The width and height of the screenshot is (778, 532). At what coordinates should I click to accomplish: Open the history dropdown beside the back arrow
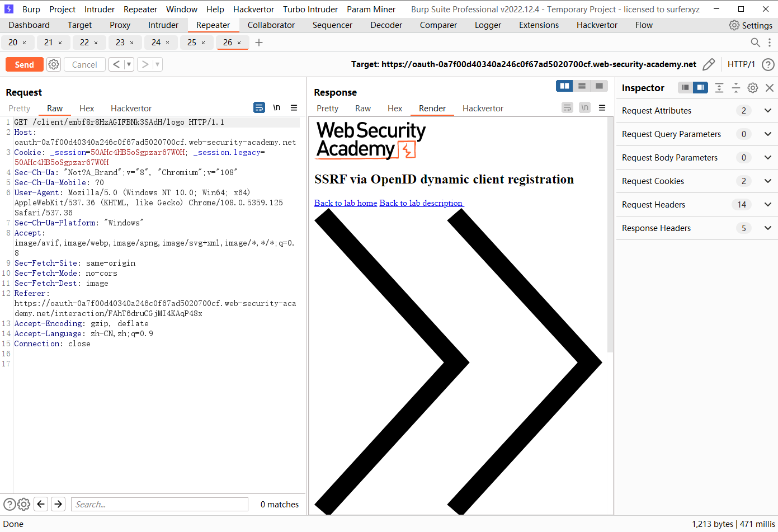tap(128, 64)
